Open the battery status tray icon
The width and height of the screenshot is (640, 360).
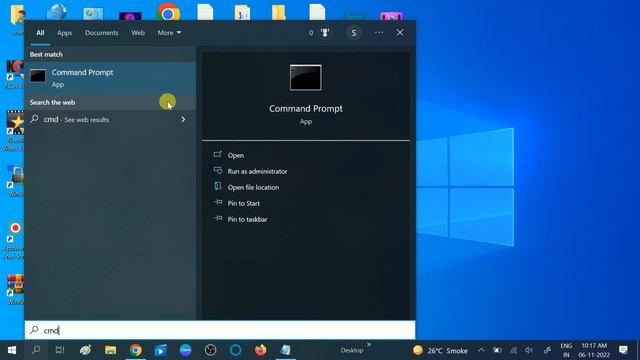[x=497, y=350]
